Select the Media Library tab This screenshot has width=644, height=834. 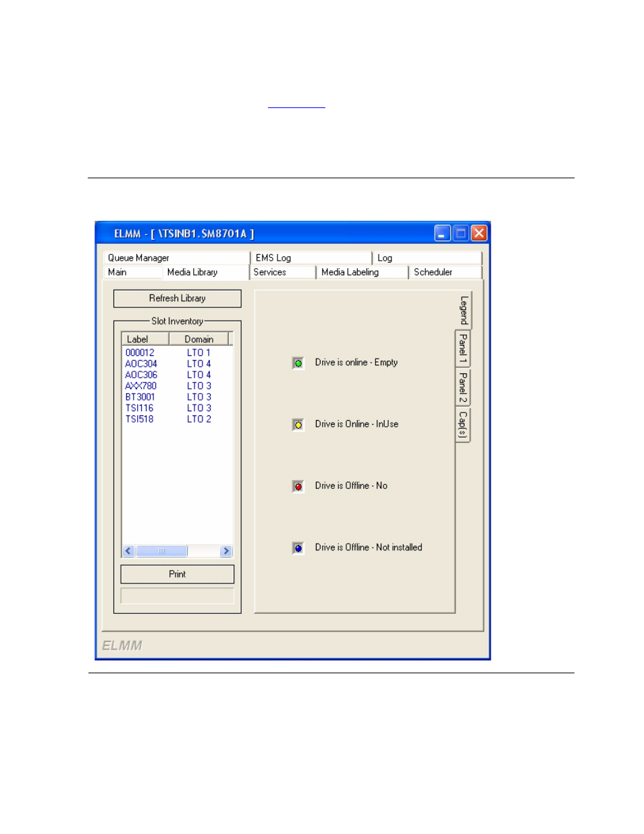point(207,272)
